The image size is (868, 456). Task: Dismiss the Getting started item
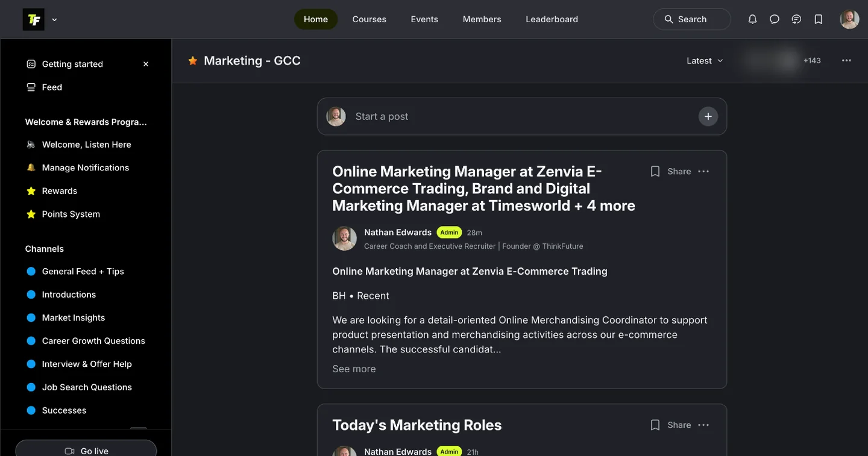click(x=145, y=64)
